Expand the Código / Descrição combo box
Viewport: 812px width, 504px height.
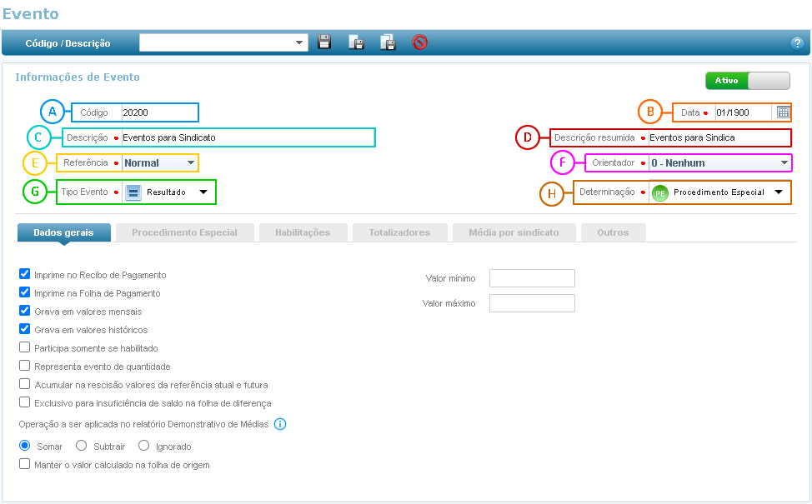[x=299, y=42]
